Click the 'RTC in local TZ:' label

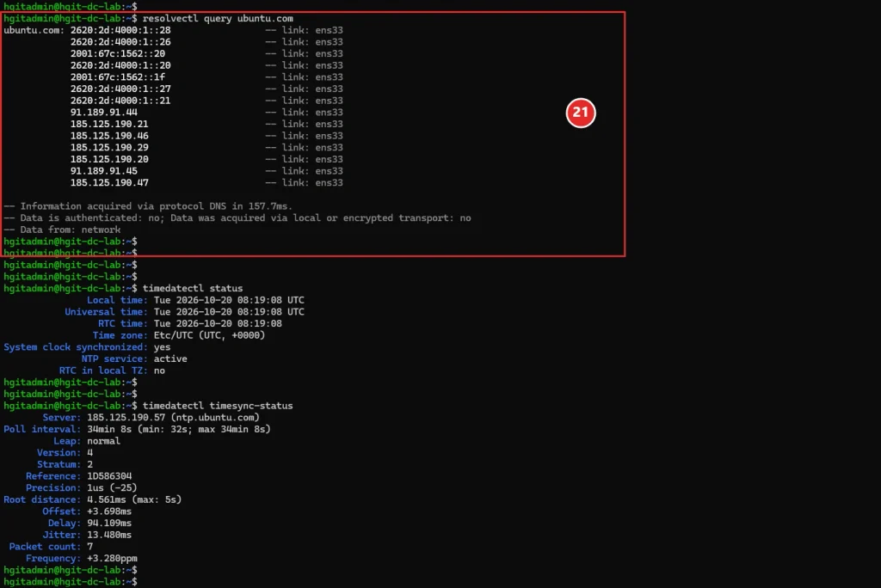(x=103, y=371)
